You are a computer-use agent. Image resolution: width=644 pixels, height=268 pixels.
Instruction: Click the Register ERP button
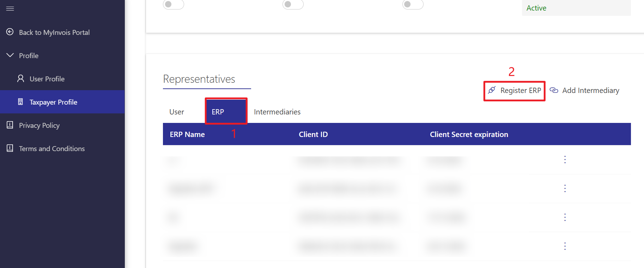[515, 91]
